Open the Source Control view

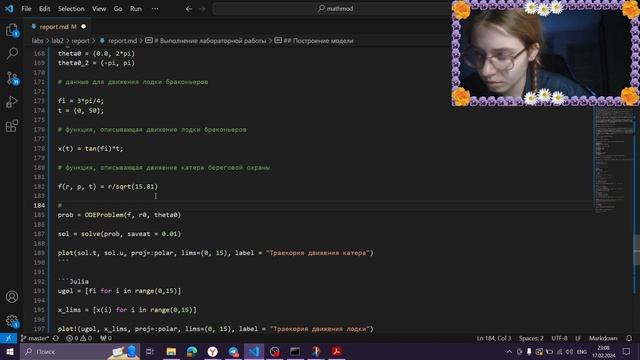click(x=12, y=78)
